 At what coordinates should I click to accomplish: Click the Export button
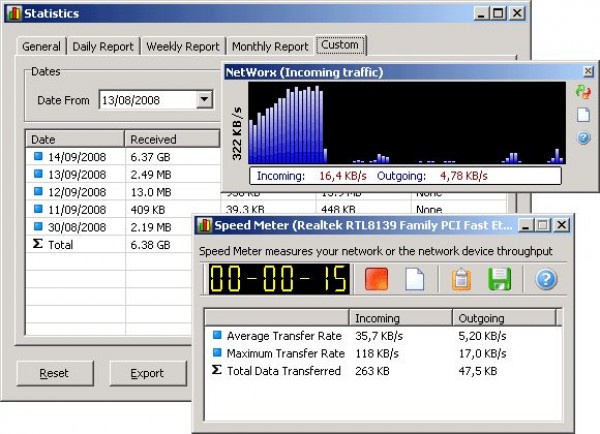[x=148, y=374]
